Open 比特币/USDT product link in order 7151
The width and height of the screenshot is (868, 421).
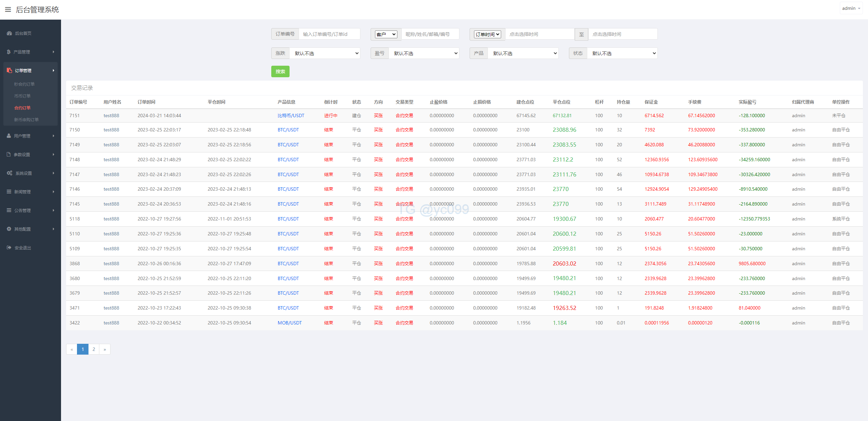291,115
